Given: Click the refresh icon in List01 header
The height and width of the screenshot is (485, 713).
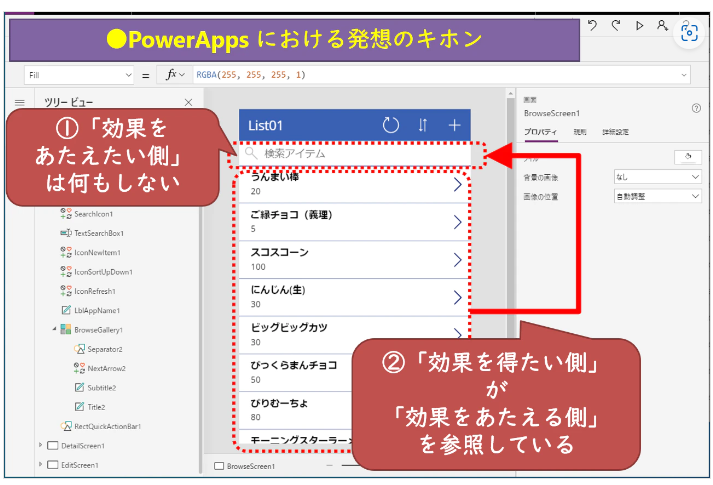Looking at the screenshot, I should 390,125.
